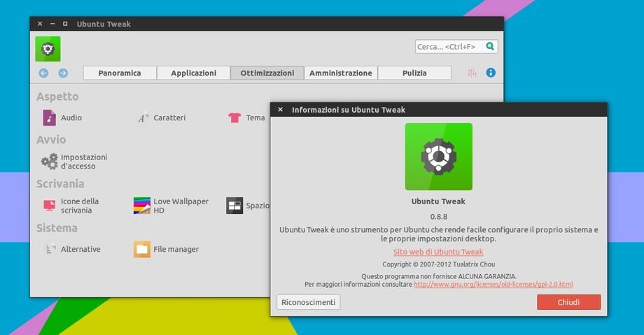
Task: Open the Sito web di Ubuntu Tweak link
Action: coord(438,252)
